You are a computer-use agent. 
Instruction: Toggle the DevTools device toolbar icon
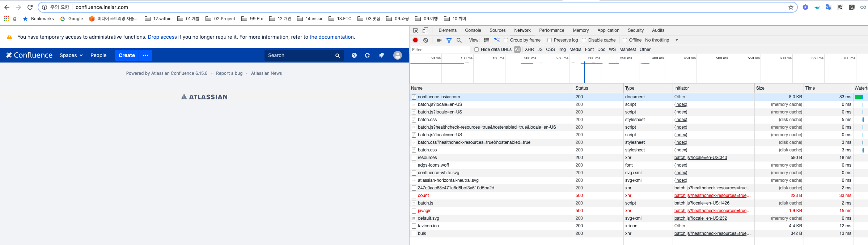pos(425,30)
